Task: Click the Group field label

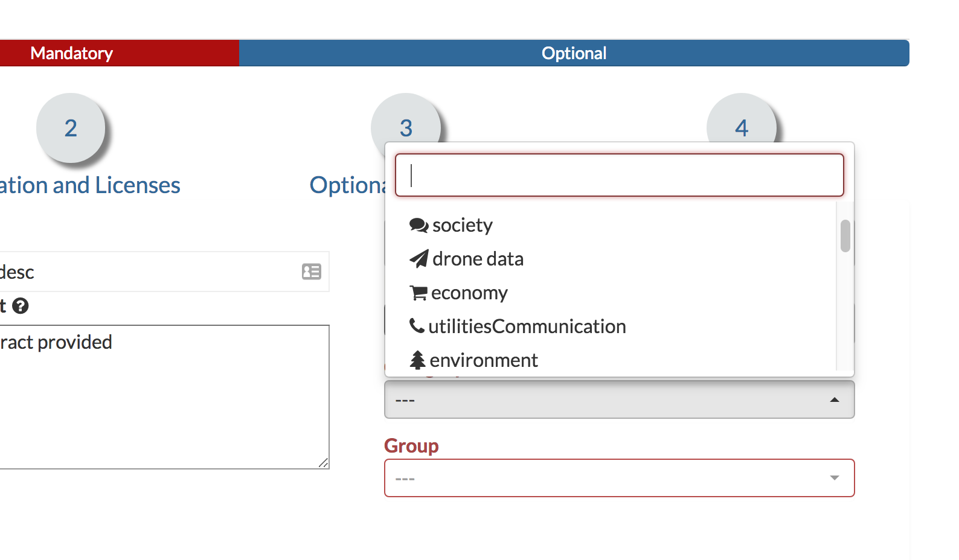Action: pos(411,446)
